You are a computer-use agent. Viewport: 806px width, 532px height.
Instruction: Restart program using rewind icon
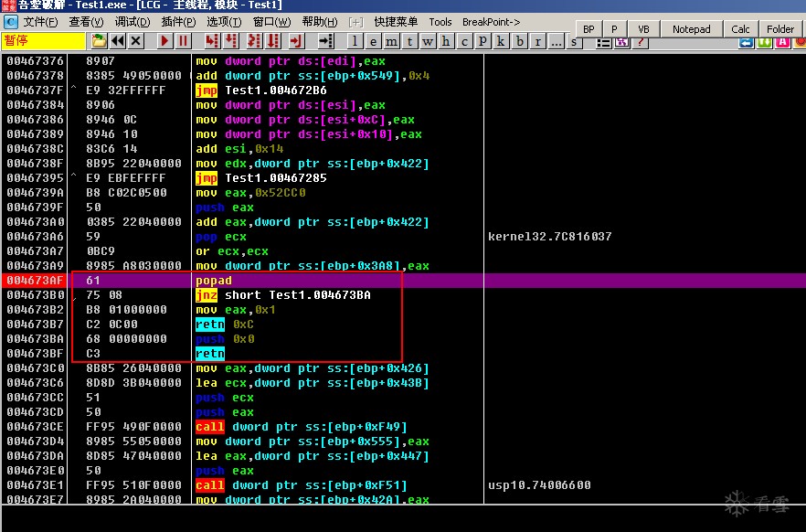[118, 40]
